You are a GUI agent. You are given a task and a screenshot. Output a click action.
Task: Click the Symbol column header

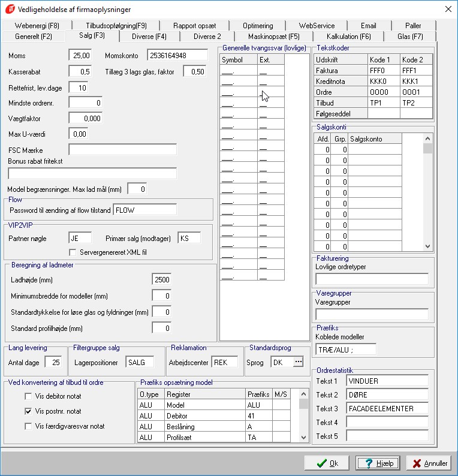[239, 60]
